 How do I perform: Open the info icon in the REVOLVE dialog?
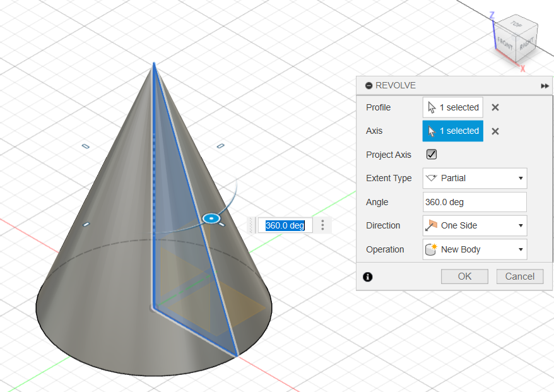click(x=367, y=276)
